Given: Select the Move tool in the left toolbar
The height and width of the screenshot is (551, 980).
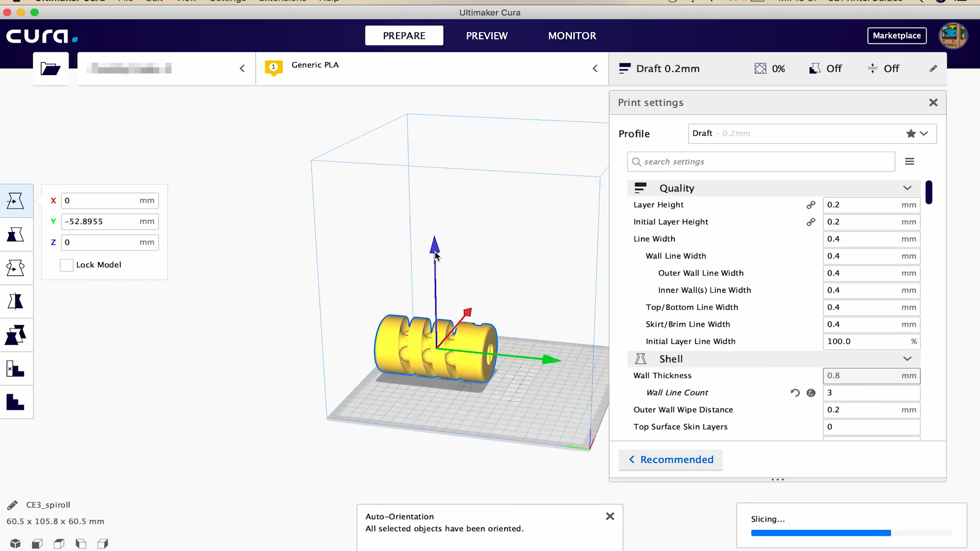Looking at the screenshot, I should pos(15,201).
